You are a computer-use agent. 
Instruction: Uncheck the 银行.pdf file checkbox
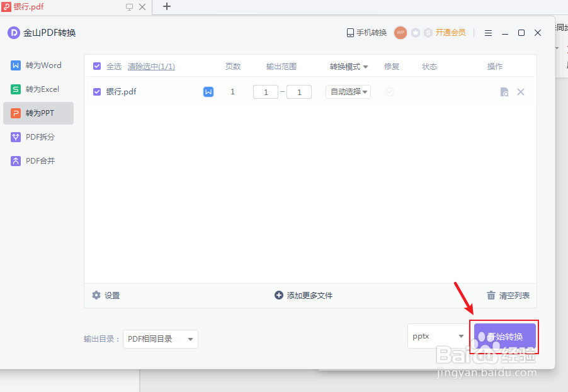coord(97,92)
